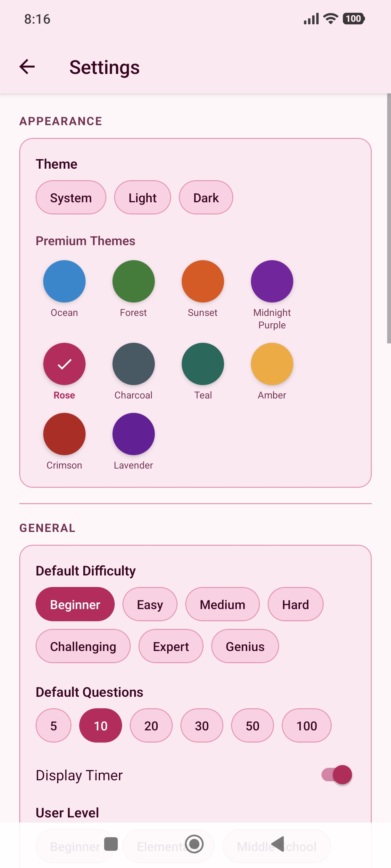This screenshot has width=391, height=868.
Task: Set default difficulty to Genius
Action: click(245, 646)
